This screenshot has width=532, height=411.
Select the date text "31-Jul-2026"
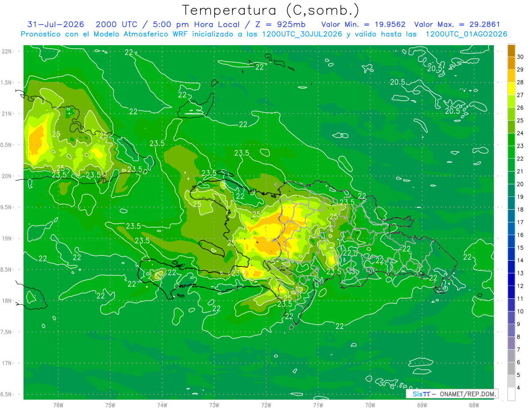(x=55, y=24)
